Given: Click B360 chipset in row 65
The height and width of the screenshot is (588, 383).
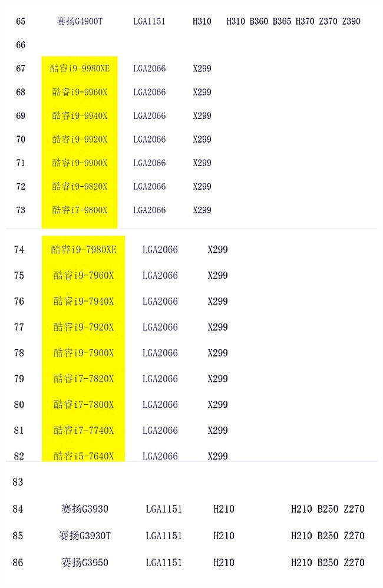Looking at the screenshot, I should point(259,21).
